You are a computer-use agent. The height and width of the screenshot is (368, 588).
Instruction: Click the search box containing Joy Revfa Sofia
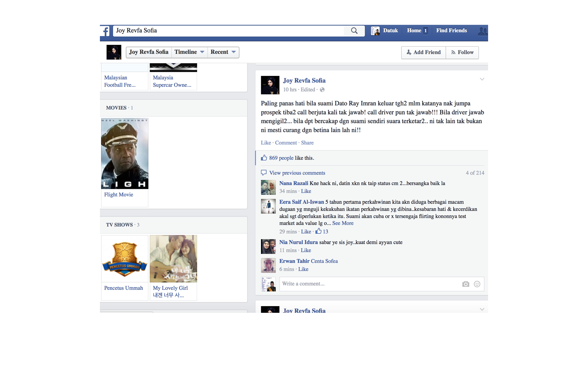tap(229, 31)
